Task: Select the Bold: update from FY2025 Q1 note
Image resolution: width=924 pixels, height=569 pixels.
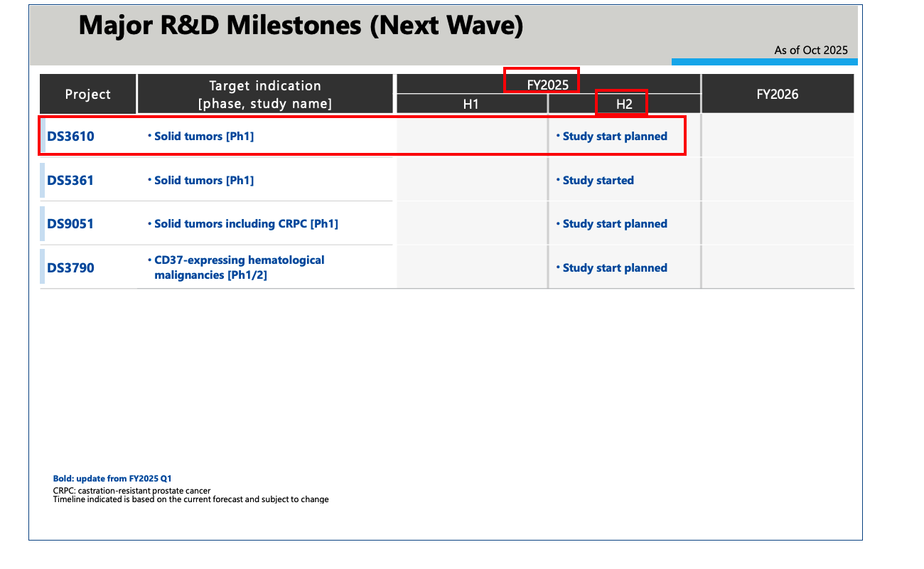Action: point(112,479)
